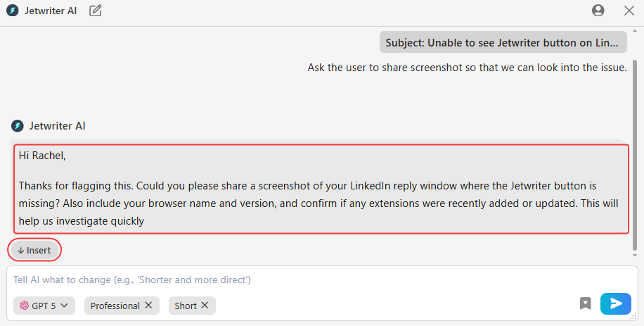644x326 pixels.
Task: Click the OpenAI logo in model chip
Action: [x=24, y=306]
